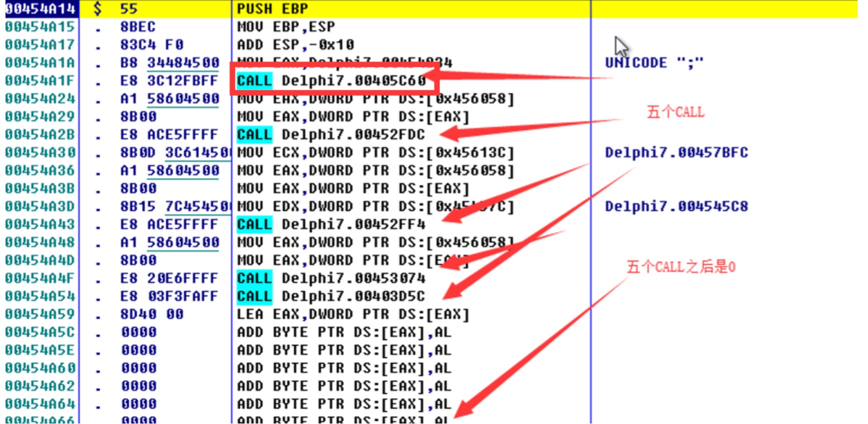The width and height of the screenshot is (868, 424).
Task: Click the CALL Delphi7.00453074 instruction
Action: tap(330, 278)
